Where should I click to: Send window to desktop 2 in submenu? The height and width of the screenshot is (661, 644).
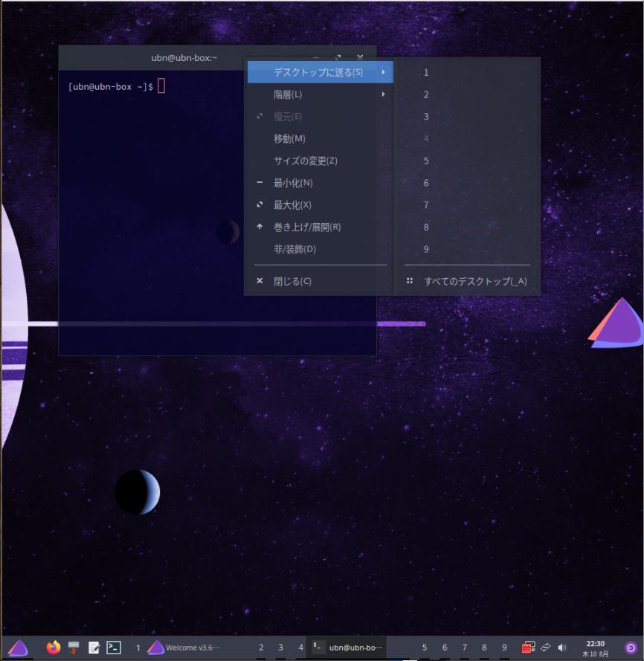(x=467, y=94)
